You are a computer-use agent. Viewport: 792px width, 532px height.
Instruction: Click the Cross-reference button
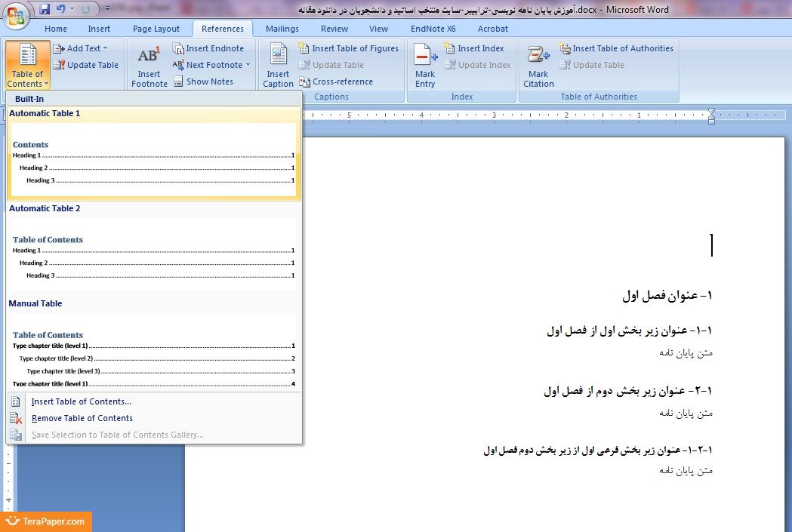point(342,81)
